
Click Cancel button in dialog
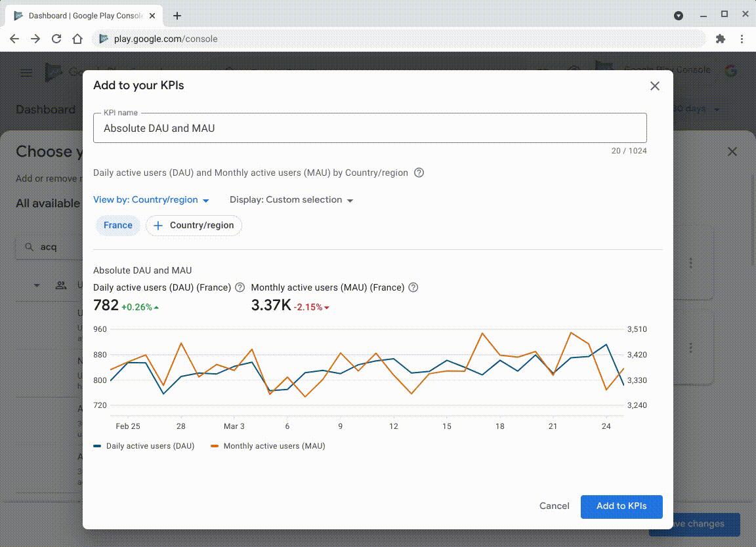(554, 506)
